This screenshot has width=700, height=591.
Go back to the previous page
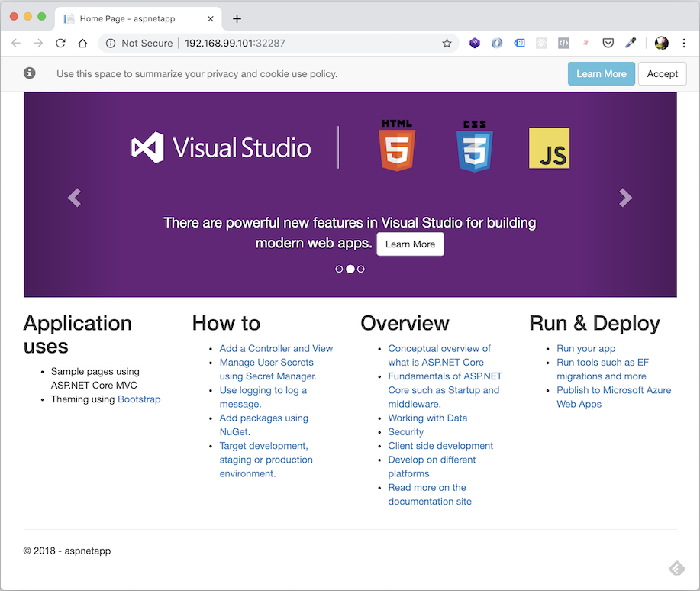[x=16, y=44]
